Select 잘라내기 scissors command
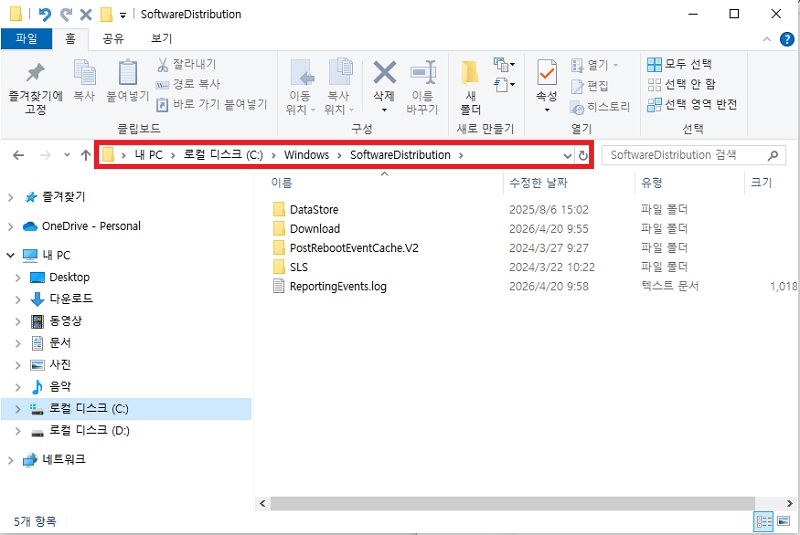The image size is (800, 535). click(x=187, y=64)
